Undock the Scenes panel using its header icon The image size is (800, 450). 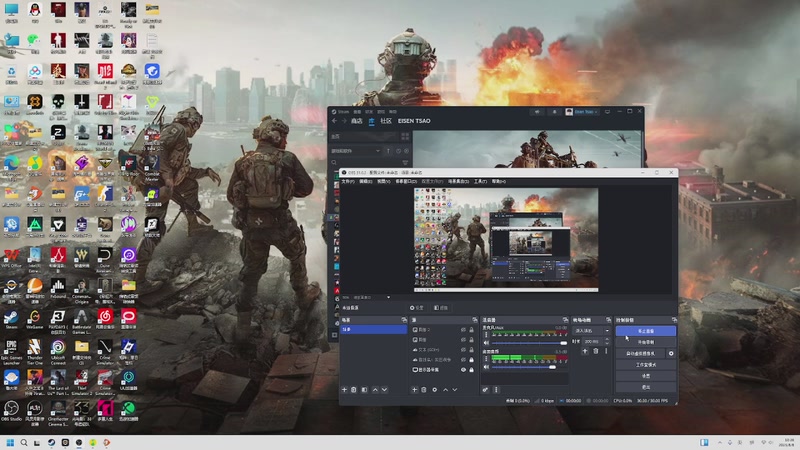(404, 320)
